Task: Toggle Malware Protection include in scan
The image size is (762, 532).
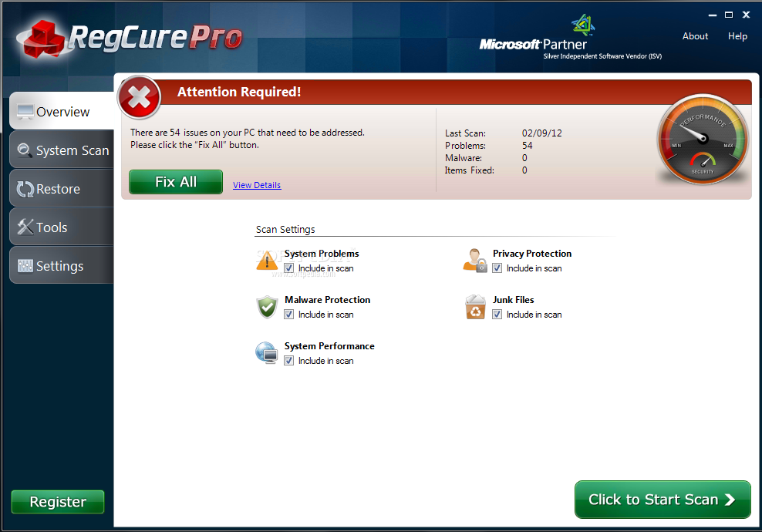Action: (x=289, y=315)
